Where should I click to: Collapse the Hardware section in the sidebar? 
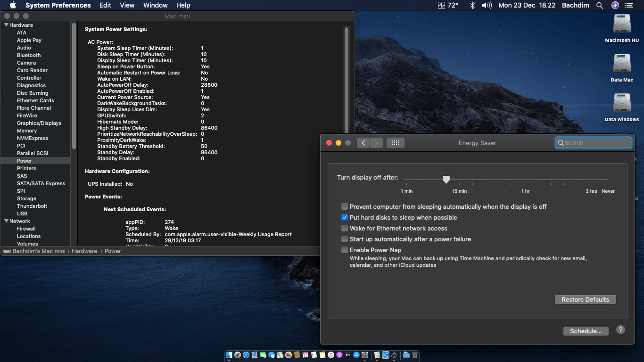click(6, 25)
